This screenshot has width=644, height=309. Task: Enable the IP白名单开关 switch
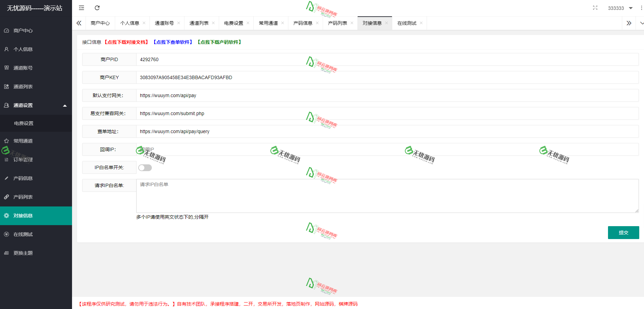coord(145,167)
